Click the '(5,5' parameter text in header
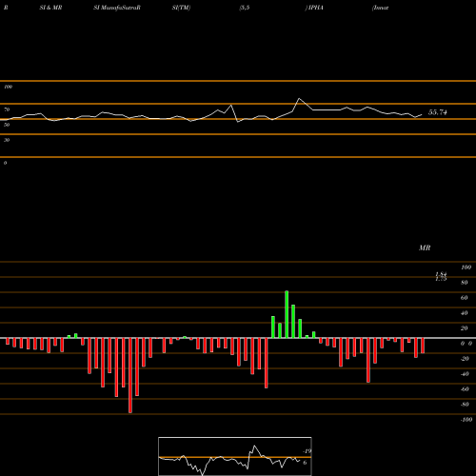This screenshot has width=476, height=476. 245,8
